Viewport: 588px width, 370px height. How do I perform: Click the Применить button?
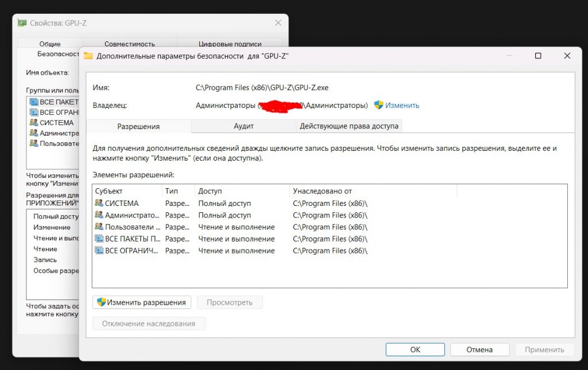(544, 349)
